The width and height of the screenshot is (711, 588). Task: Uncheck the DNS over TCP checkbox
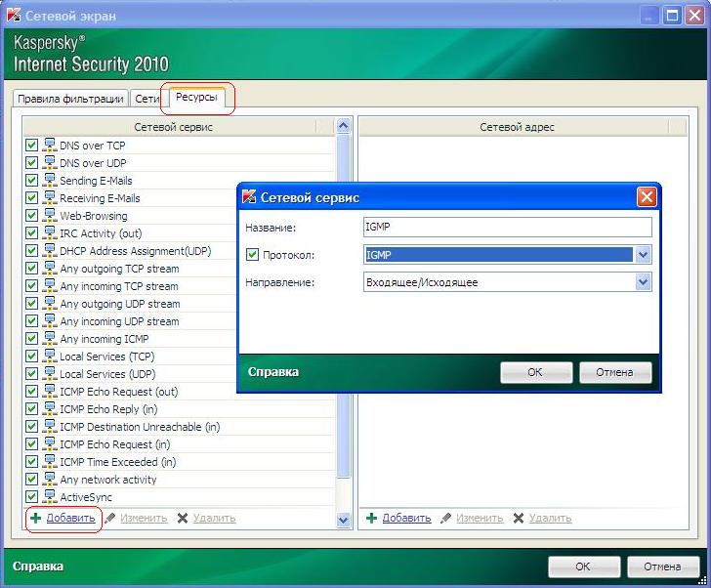tap(31, 146)
